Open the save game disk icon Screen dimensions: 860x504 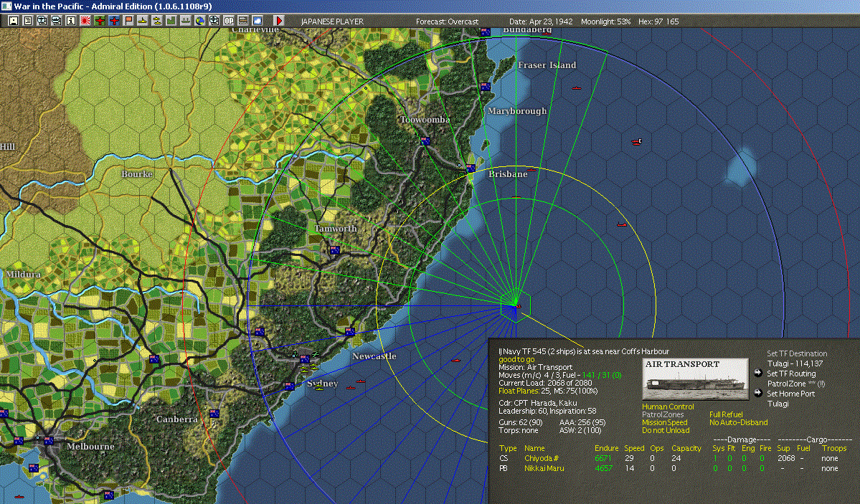pos(13,21)
